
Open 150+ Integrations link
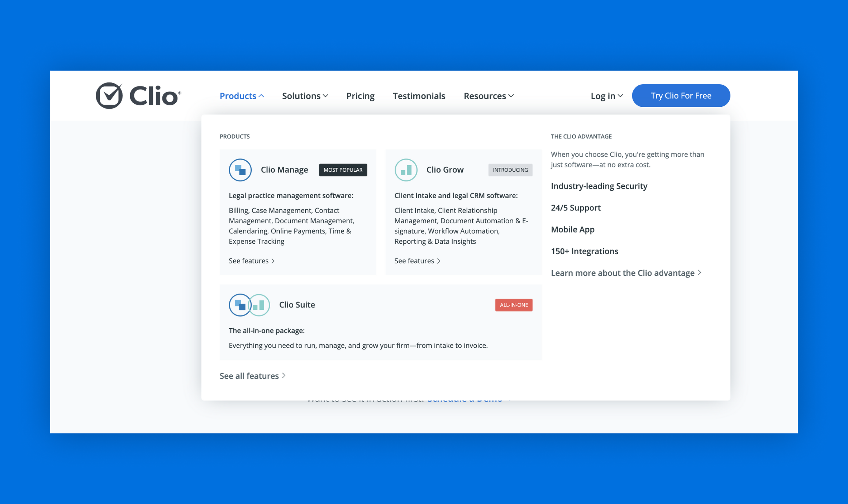[x=584, y=251]
